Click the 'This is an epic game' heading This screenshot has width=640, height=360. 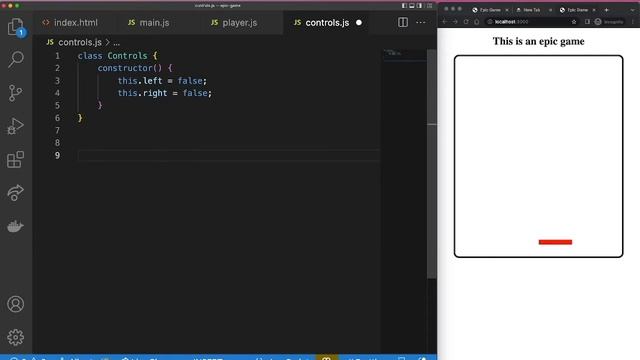(538, 41)
